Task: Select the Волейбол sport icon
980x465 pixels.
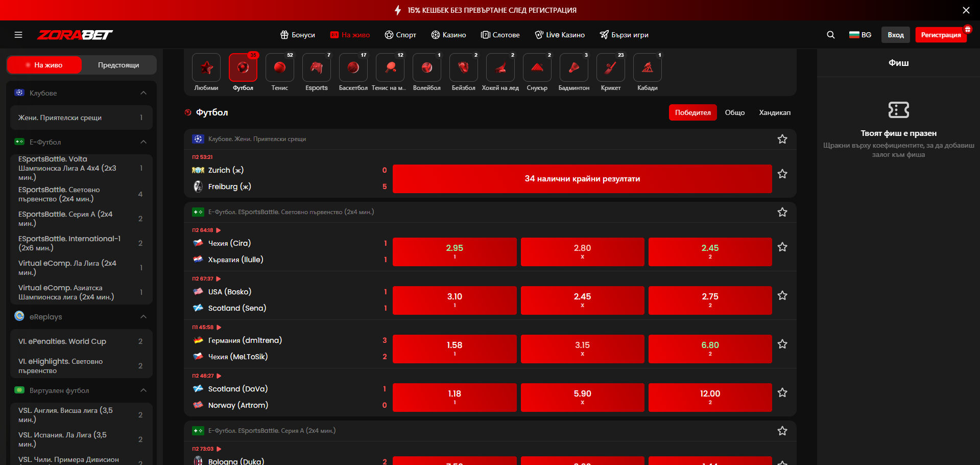Action: click(427, 67)
